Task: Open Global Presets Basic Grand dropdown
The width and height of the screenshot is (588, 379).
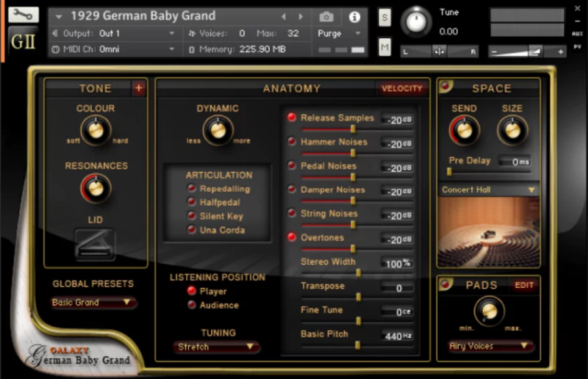Action: 93,302
